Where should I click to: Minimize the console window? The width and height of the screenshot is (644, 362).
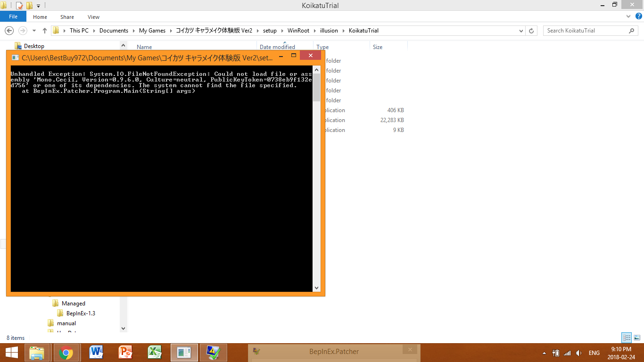pos(280,56)
